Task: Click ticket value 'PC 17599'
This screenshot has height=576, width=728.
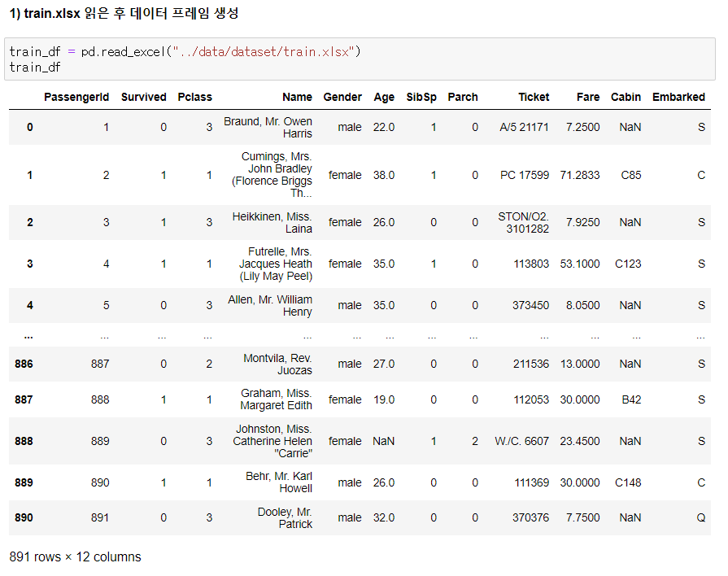Action: coord(525,175)
